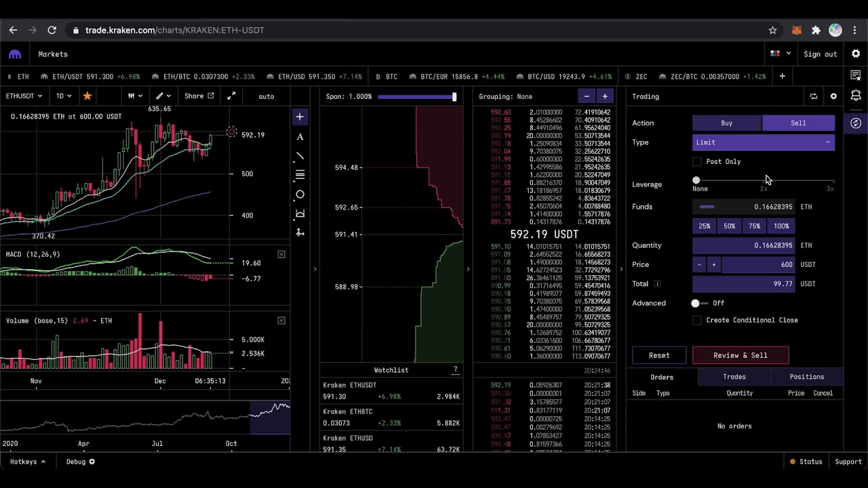
Task: Open the chart fullscreen expand icon
Action: (231, 96)
